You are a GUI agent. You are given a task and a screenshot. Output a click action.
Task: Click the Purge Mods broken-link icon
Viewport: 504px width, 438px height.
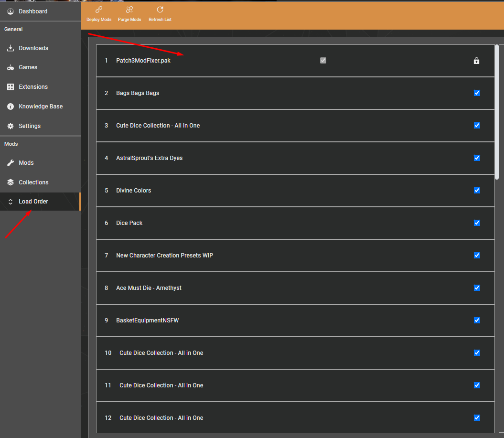[129, 10]
